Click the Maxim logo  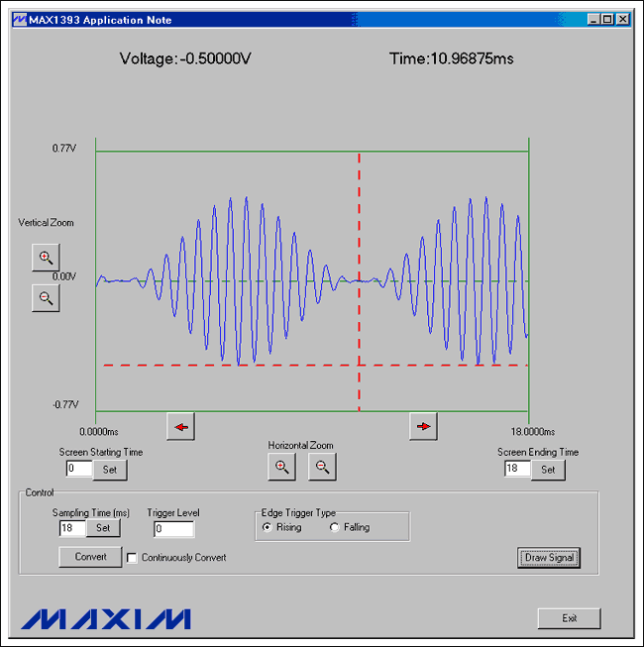(105, 618)
